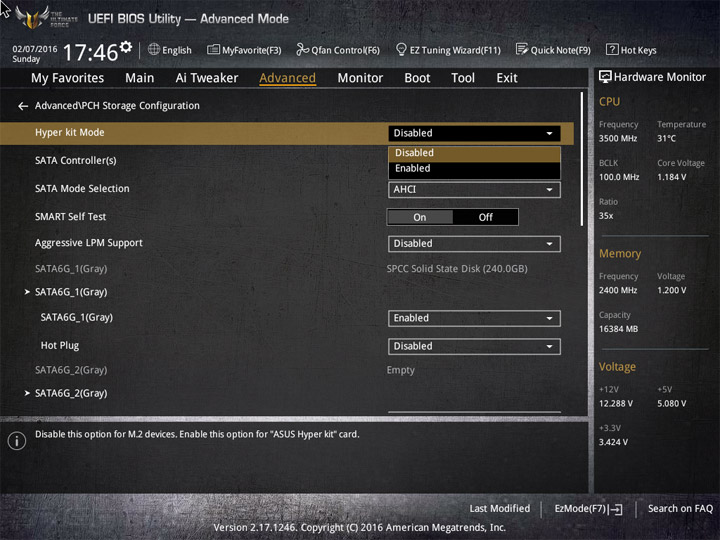The height and width of the screenshot is (540, 720).
Task: Click the MyFavorite(F3) list icon
Action: (213, 49)
